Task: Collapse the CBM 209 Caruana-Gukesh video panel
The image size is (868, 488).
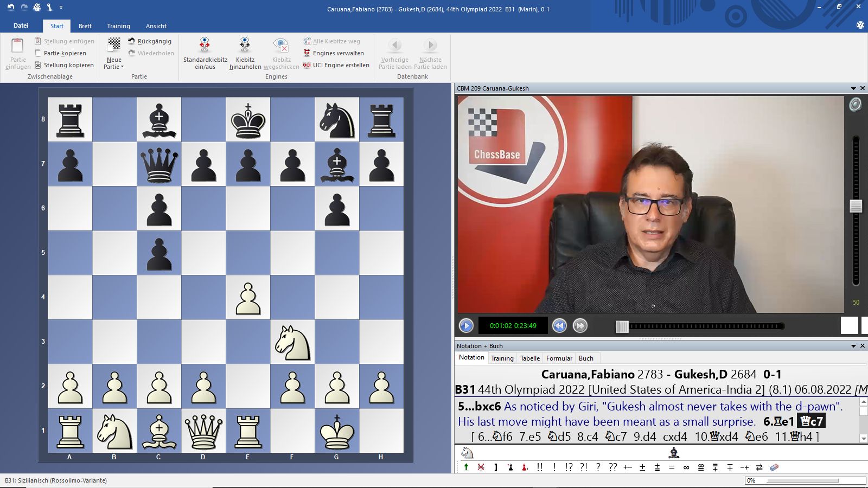Action: pyautogui.click(x=853, y=88)
